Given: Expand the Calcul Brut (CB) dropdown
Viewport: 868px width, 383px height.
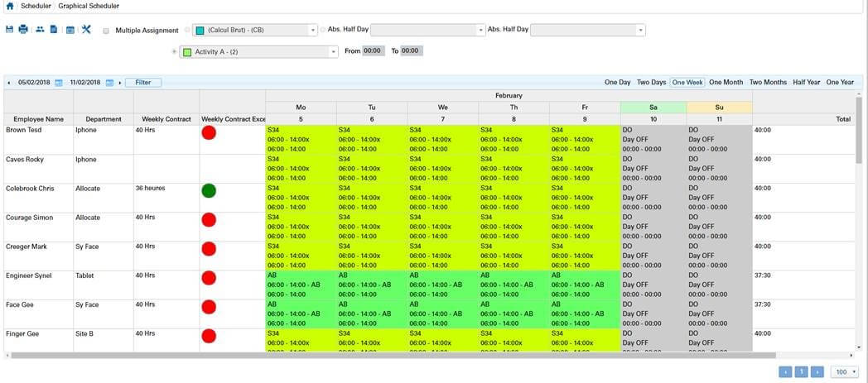Looking at the screenshot, I should 312,31.
